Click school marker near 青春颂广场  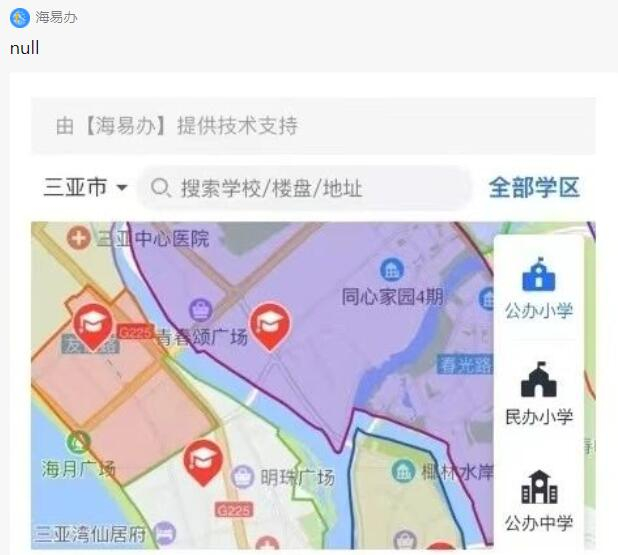270,326
